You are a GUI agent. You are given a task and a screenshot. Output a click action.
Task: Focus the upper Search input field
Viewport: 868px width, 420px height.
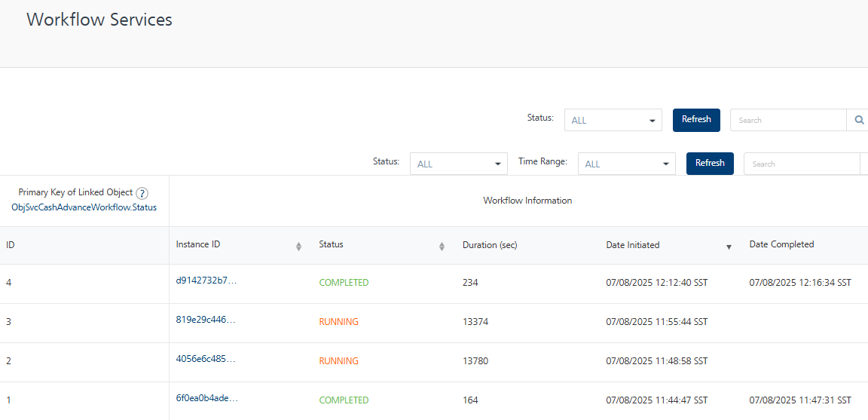788,120
